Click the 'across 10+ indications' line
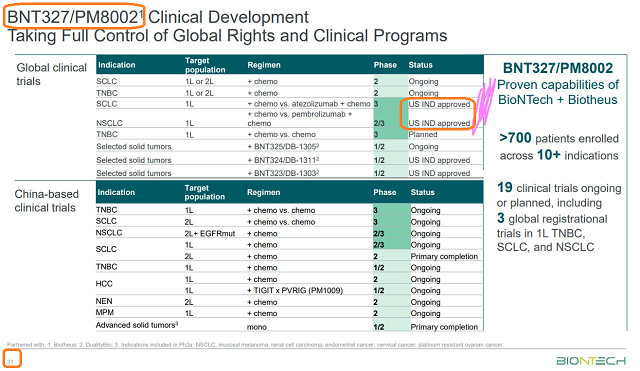Screen dimensions: 640x371 pyautogui.click(x=559, y=155)
